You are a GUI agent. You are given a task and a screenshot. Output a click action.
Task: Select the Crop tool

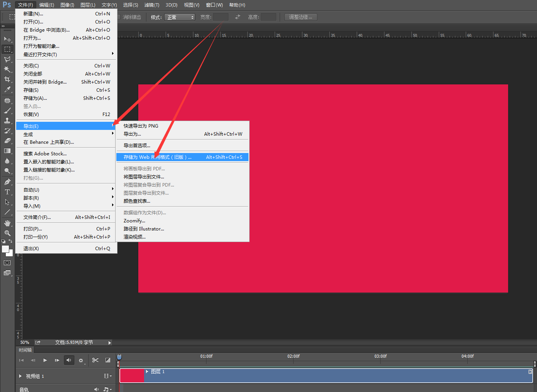pos(7,79)
